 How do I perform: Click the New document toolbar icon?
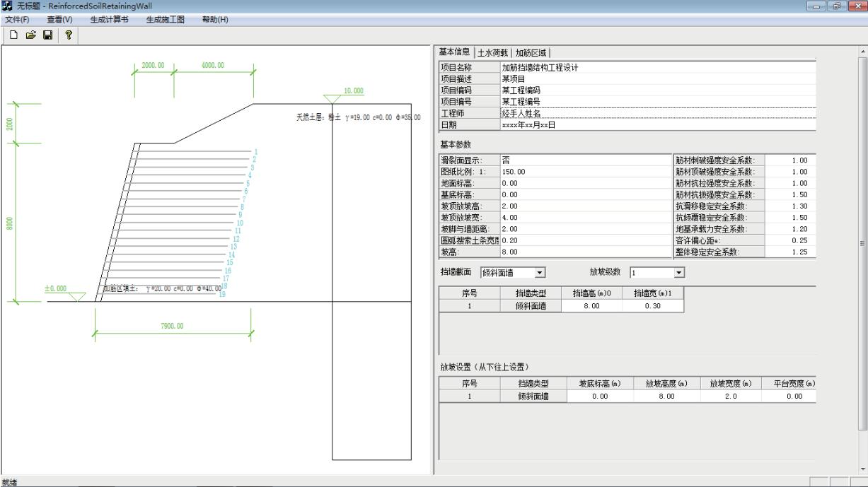(13, 35)
